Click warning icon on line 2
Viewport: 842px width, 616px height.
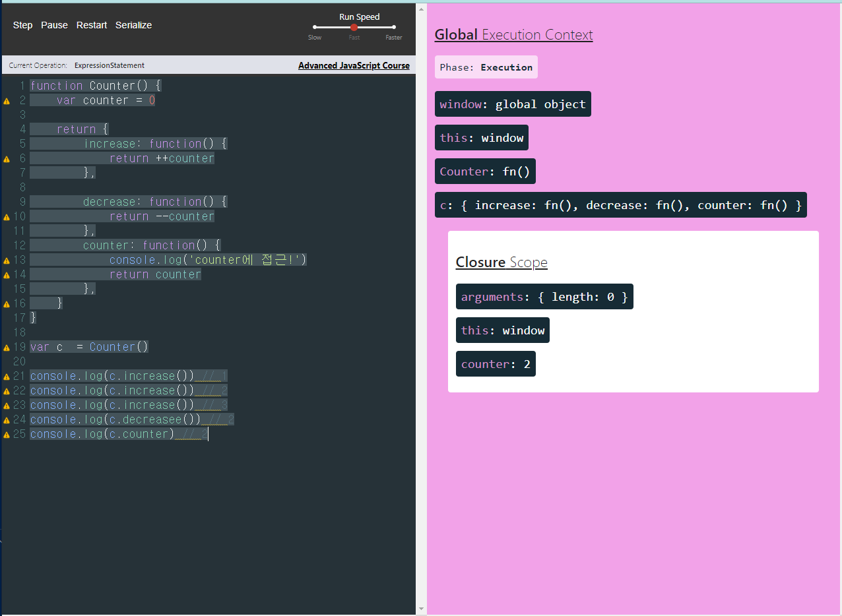(7, 101)
